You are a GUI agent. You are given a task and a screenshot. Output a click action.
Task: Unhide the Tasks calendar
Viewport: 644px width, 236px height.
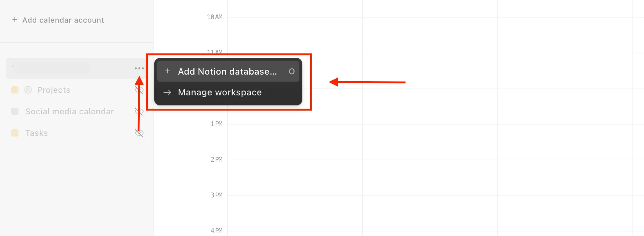pos(139,133)
